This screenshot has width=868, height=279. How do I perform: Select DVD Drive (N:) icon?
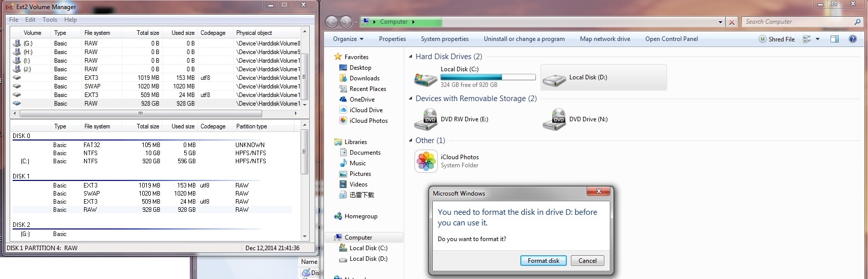point(554,120)
